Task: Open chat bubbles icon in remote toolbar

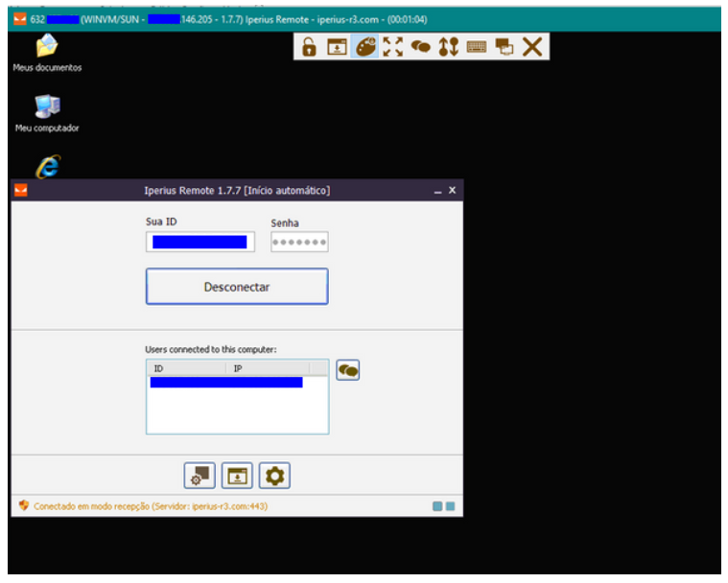Action: click(x=421, y=47)
